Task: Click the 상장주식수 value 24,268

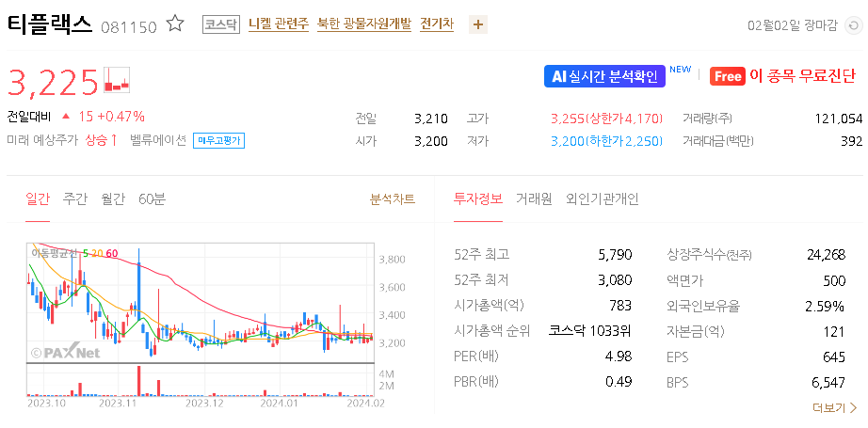Action: tap(826, 255)
